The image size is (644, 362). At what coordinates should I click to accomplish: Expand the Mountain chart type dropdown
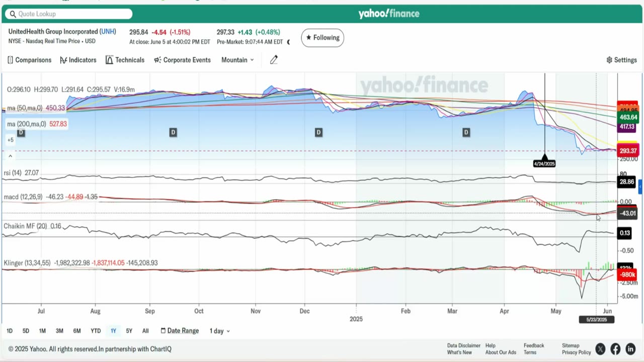tap(237, 60)
